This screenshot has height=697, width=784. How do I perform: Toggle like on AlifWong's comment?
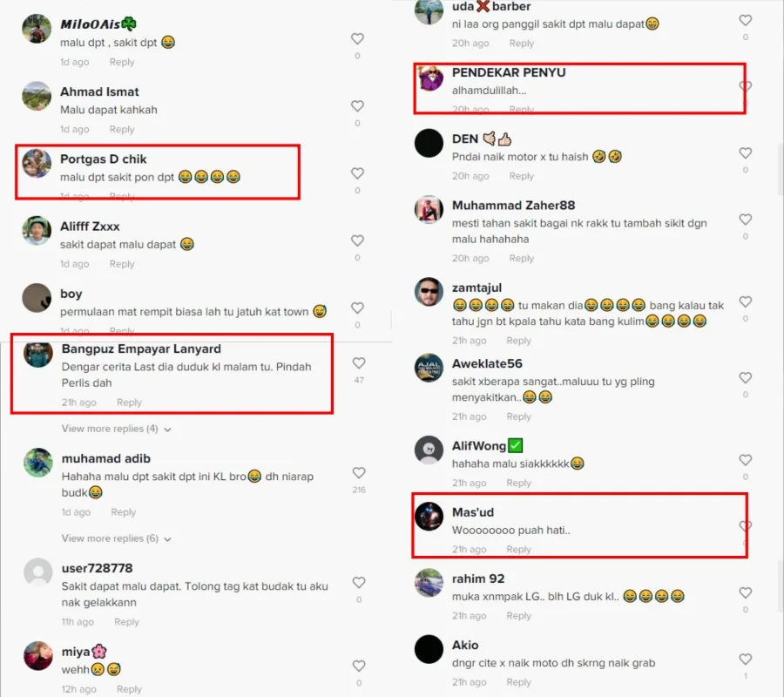tap(745, 460)
